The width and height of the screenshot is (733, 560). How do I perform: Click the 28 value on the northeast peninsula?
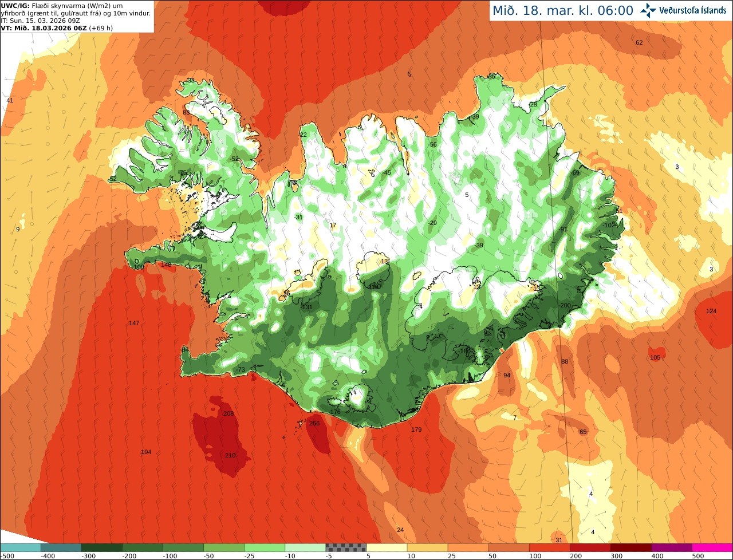point(533,104)
